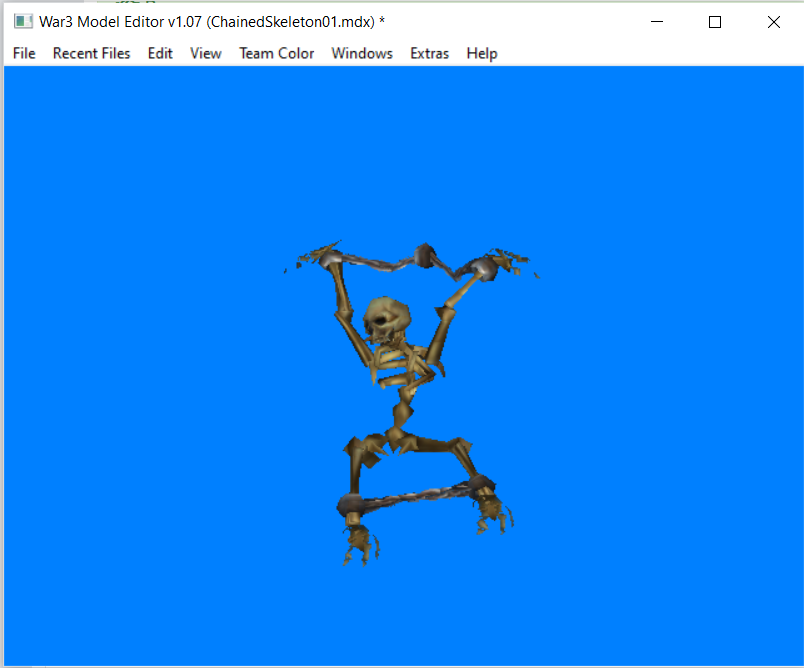The image size is (804, 668).
Task: Open the Edit menu
Action: (x=160, y=53)
